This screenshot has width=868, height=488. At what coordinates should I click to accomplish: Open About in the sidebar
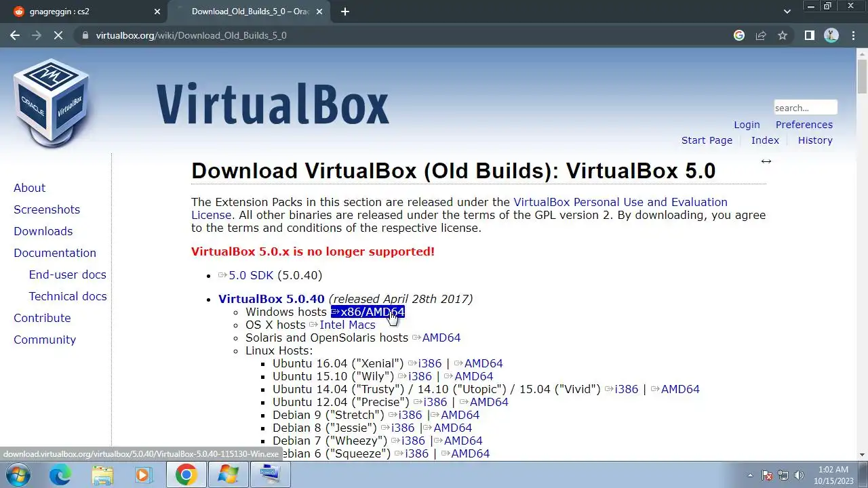(x=29, y=188)
